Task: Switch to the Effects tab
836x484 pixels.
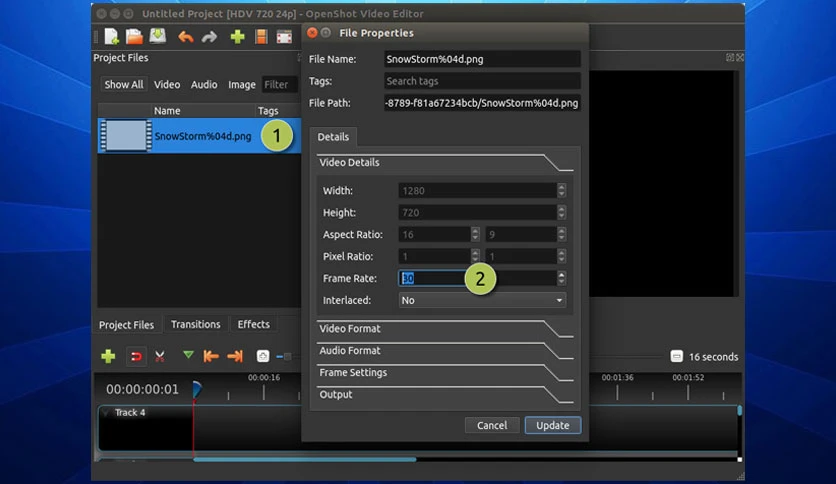Action: coord(253,324)
